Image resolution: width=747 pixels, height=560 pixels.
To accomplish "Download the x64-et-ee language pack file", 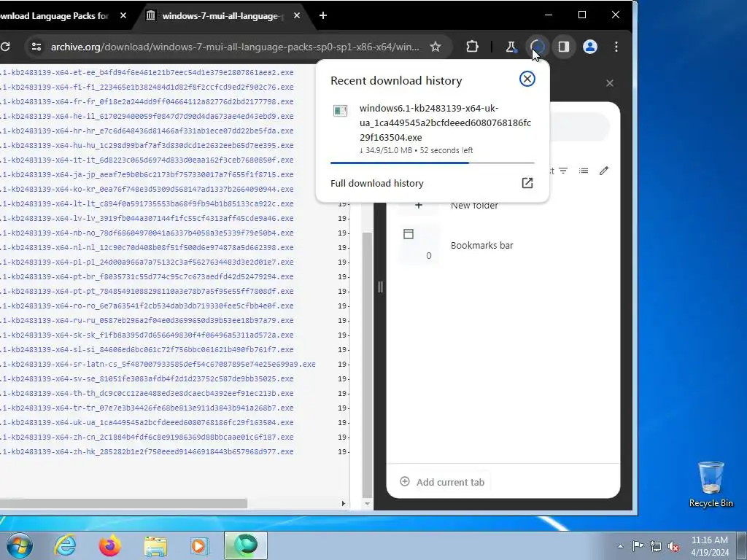I will pos(147,73).
